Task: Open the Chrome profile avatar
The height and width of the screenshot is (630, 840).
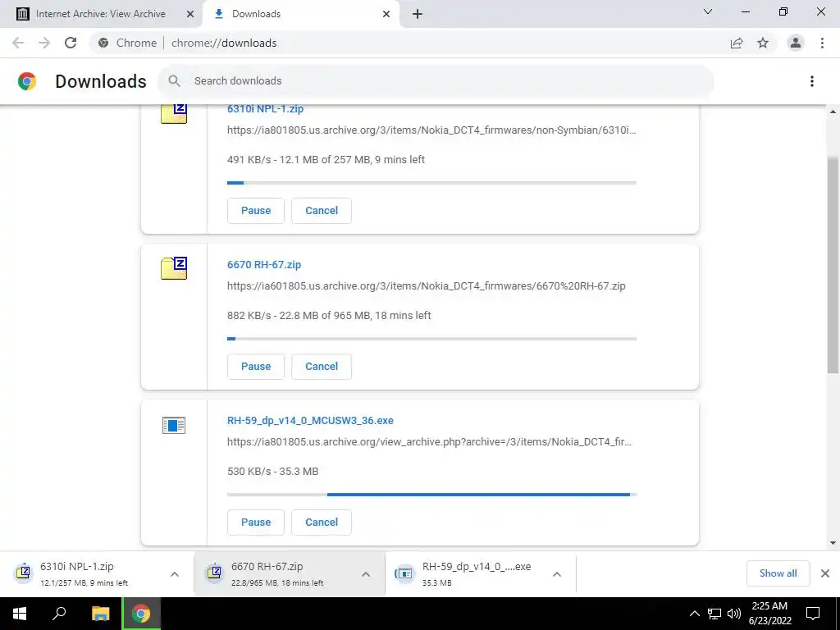Action: pos(796,43)
